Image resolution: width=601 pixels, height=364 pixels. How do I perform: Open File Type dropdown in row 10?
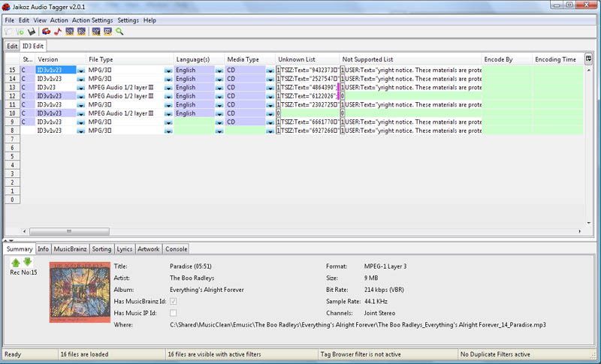[x=168, y=113]
